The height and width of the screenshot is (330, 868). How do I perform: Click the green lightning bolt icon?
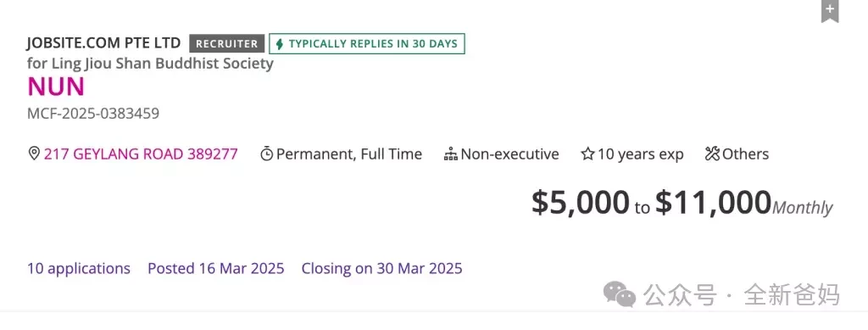click(280, 44)
